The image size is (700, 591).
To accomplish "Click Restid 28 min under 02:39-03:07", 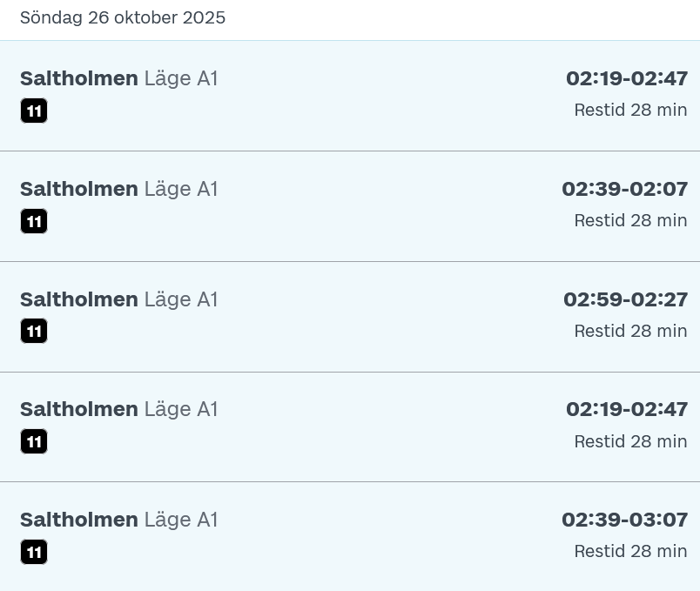I will [630, 551].
